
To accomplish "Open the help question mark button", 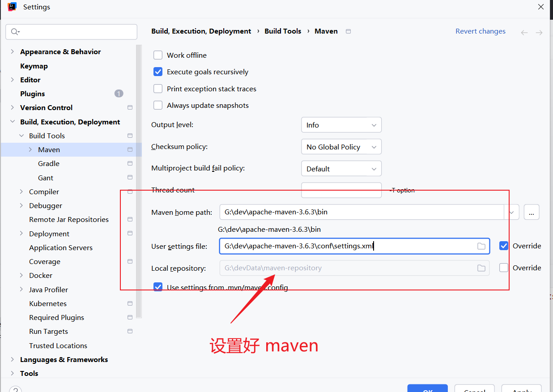I will tap(15, 389).
